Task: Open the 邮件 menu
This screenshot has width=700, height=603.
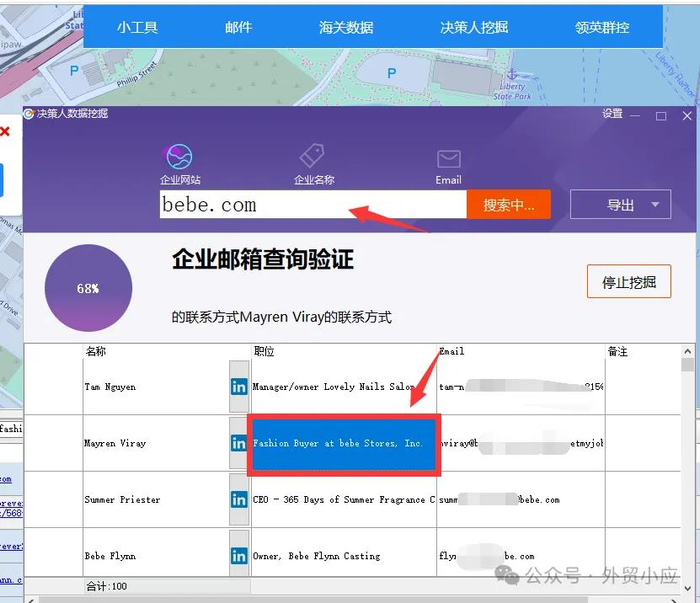Action: pyautogui.click(x=238, y=28)
